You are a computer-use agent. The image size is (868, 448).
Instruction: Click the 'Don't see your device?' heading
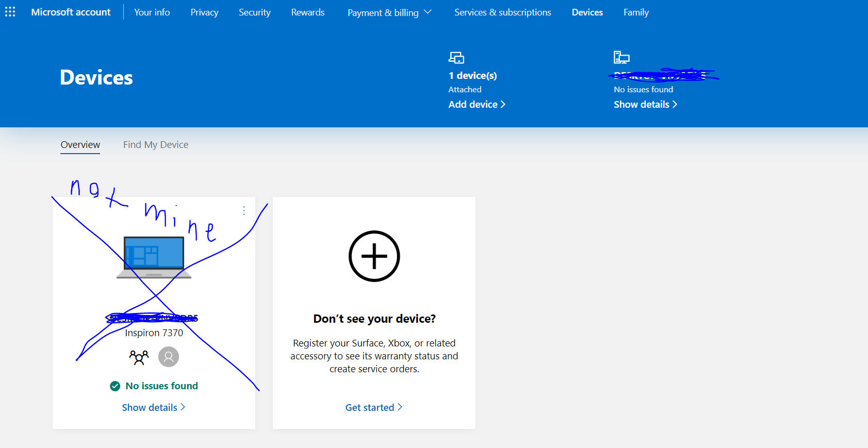tap(374, 319)
